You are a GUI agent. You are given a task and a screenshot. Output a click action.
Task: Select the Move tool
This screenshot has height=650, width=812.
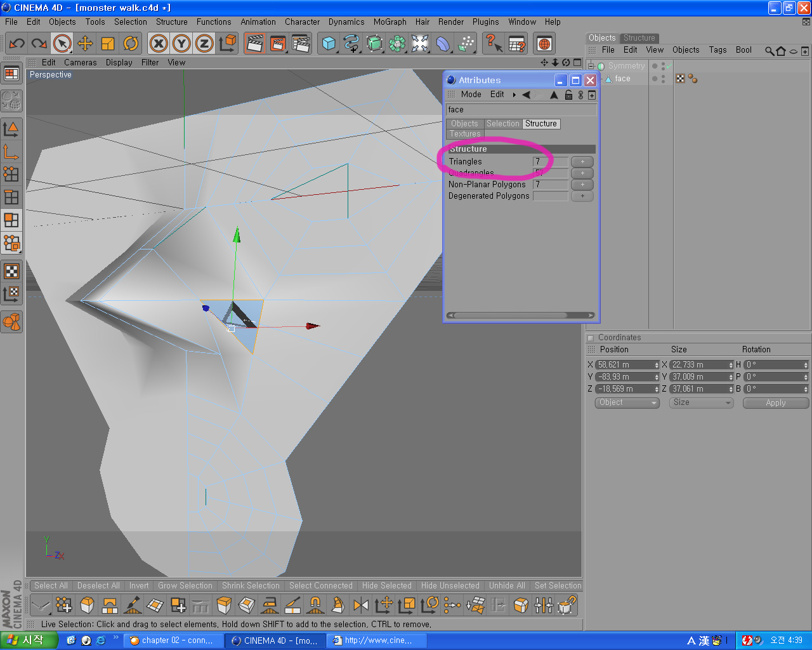click(x=85, y=43)
